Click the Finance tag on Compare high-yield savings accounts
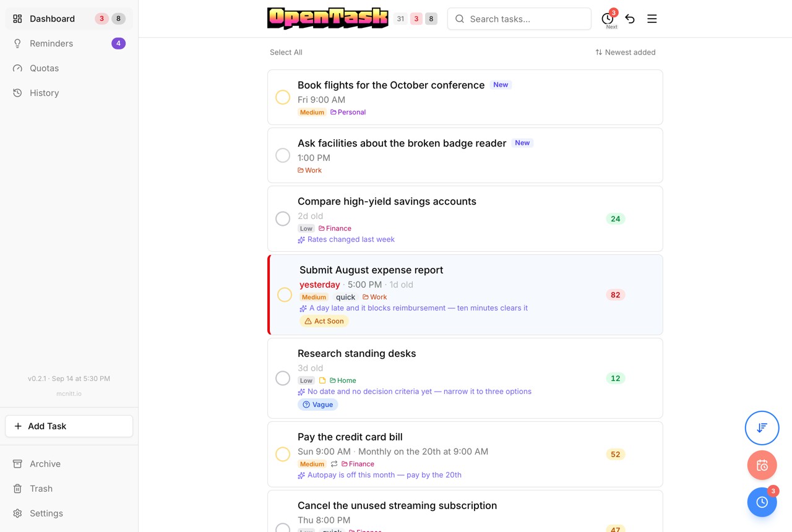The width and height of the screenshot is (792, 532). (x=335, y=228)
